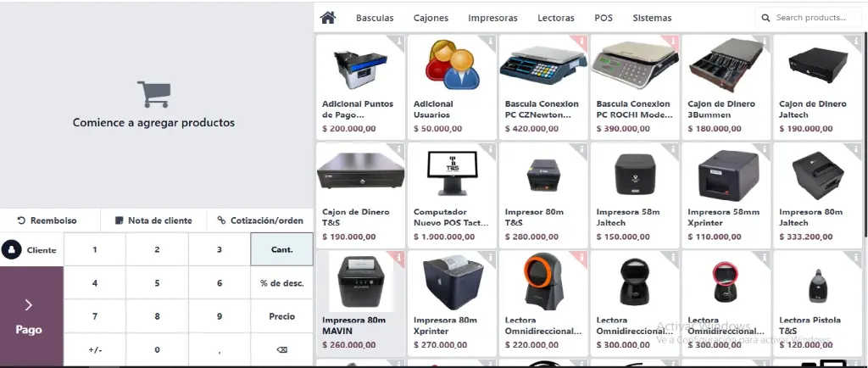The image size is (868, 368).
Task: Focus the Search products field
Action: click(810, 18)
